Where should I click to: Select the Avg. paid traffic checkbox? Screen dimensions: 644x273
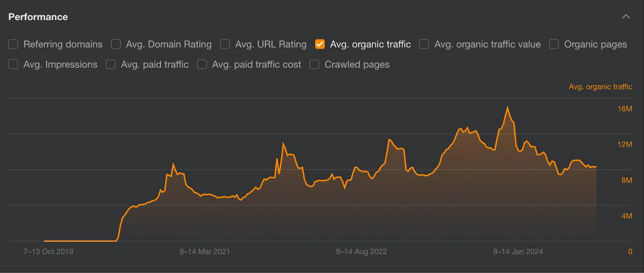[111, 64]
